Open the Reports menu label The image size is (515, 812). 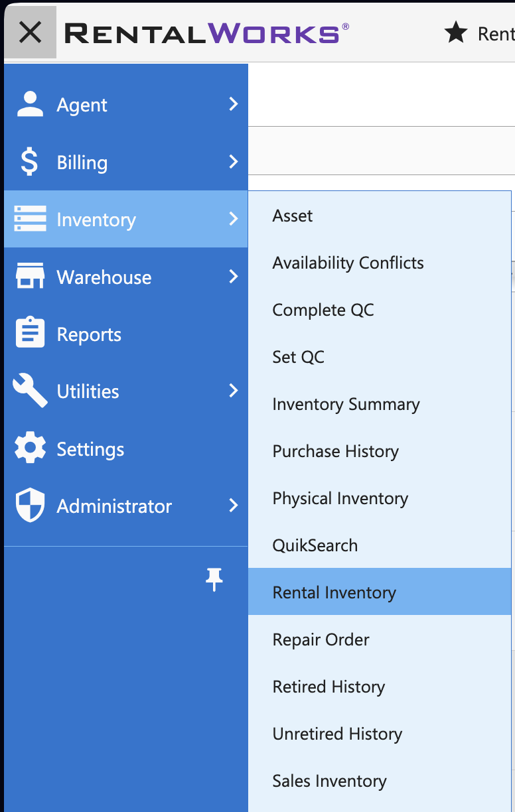click(89, 334)
